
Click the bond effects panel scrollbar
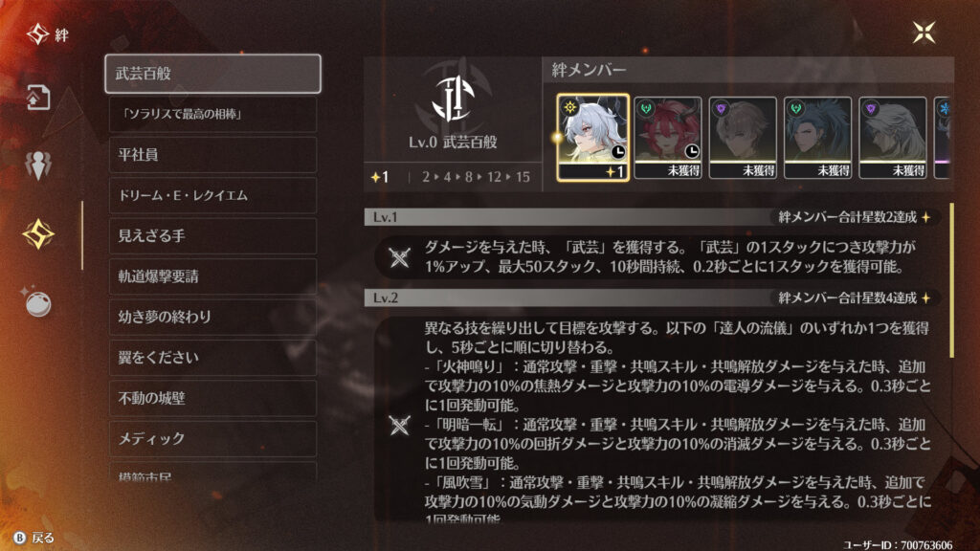pos(951,280)
